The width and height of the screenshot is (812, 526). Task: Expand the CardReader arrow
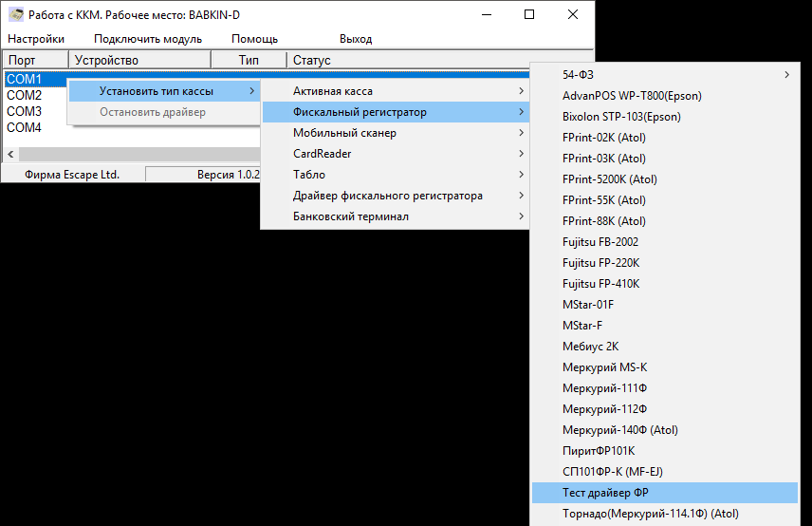pyautogui.click(x=521, y=154)
